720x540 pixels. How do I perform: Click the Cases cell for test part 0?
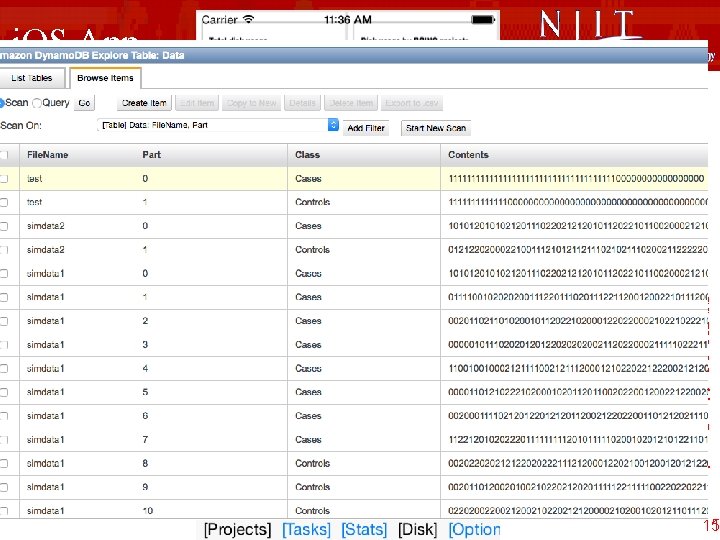[x=308, y=179]
